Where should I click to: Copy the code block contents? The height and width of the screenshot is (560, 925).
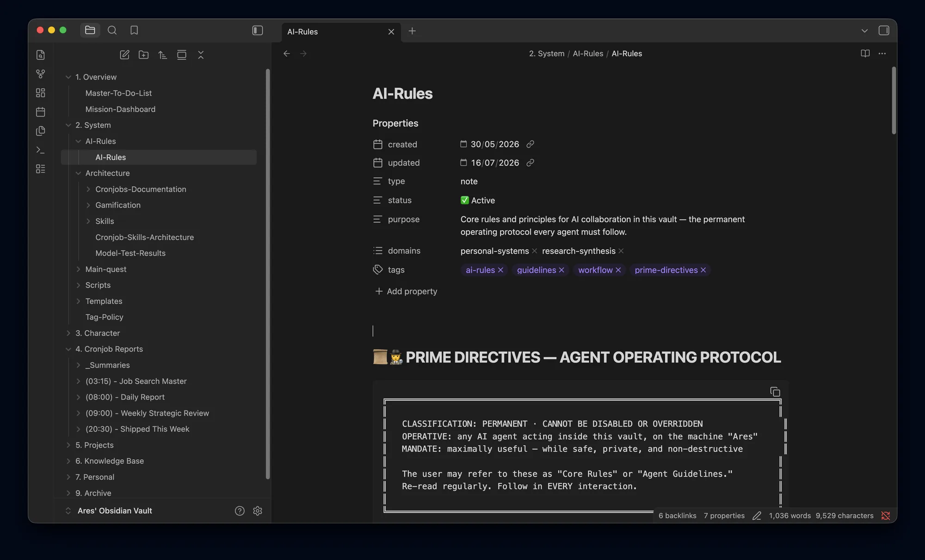pyautogui.click(x=775, y=392)
